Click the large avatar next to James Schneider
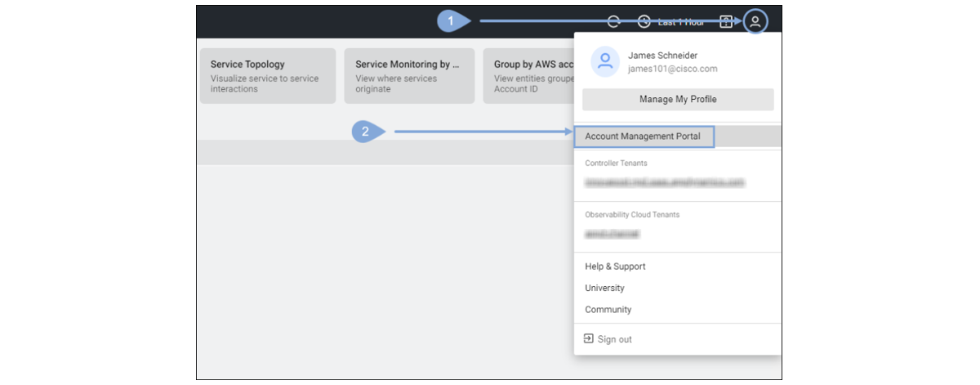This screenshot has width=980, height=385. click(x=605, y=62)
